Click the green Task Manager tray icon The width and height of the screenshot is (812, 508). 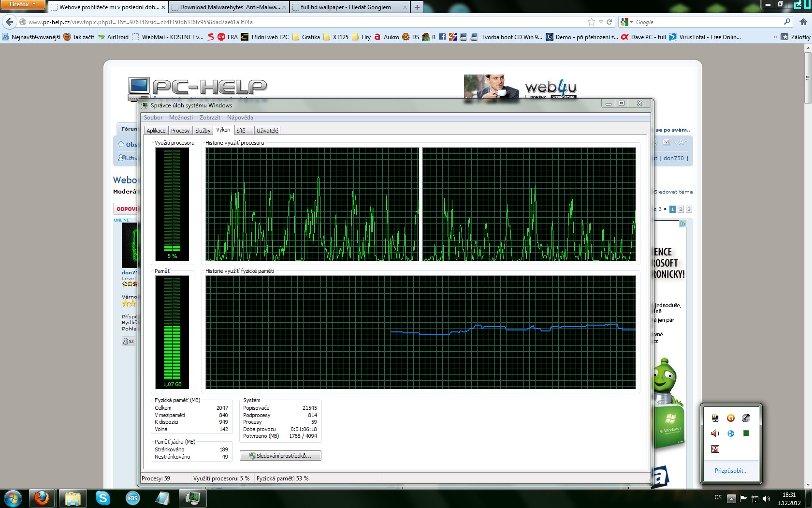746,433
